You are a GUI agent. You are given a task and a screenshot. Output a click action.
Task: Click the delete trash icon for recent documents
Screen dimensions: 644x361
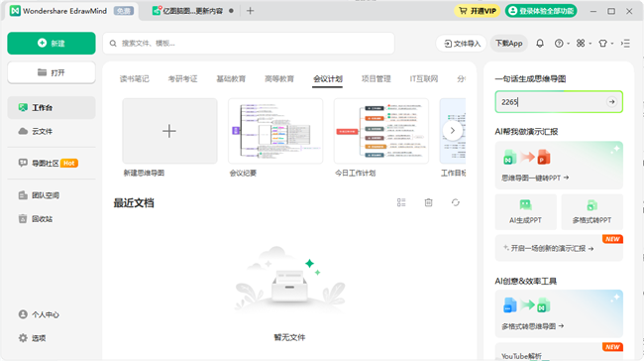428,202
